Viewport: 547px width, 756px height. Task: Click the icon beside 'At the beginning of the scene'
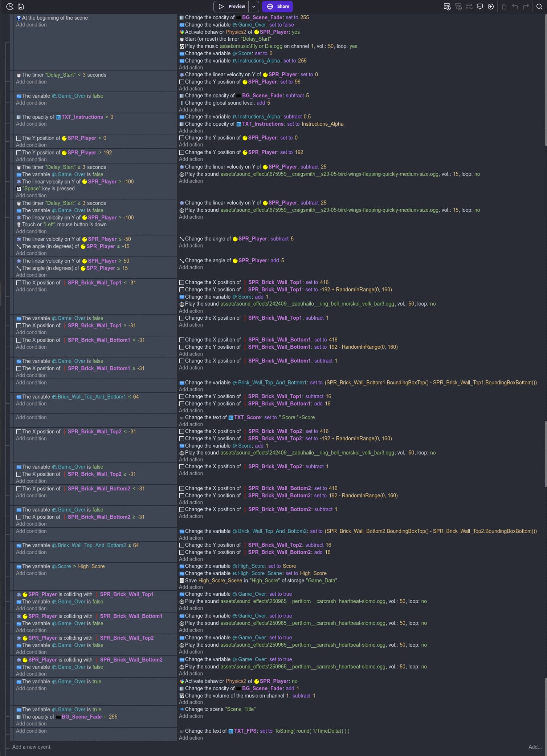tap(19, 18)
